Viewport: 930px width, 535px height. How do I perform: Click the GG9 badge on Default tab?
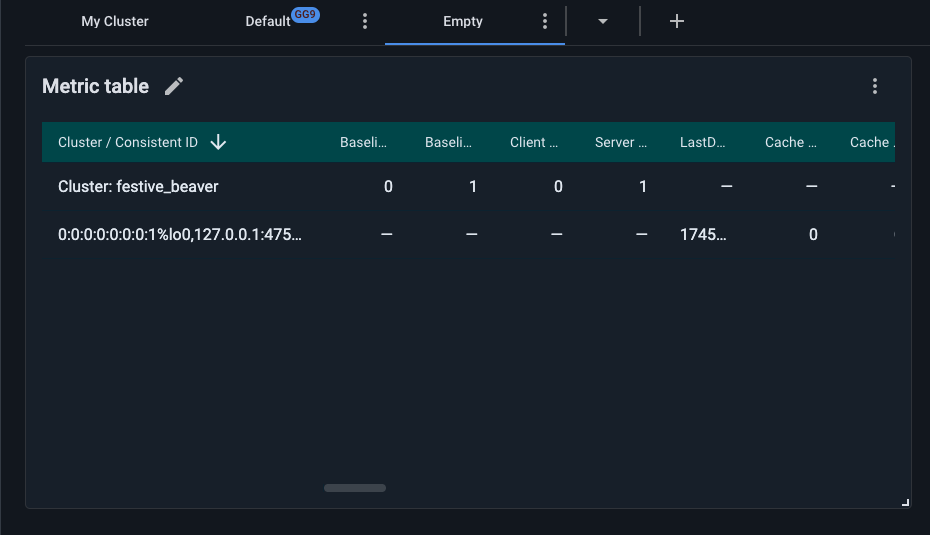pyautogui.click(x=305, y=15)
